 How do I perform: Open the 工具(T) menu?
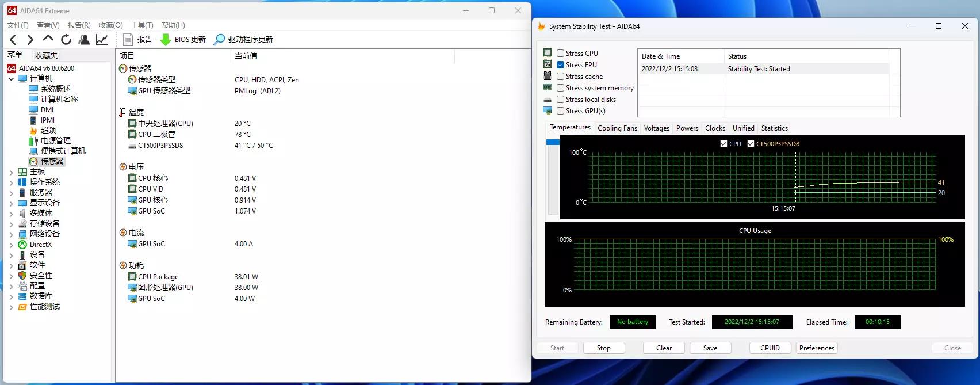pyautogui.click(x=142, y=25)
